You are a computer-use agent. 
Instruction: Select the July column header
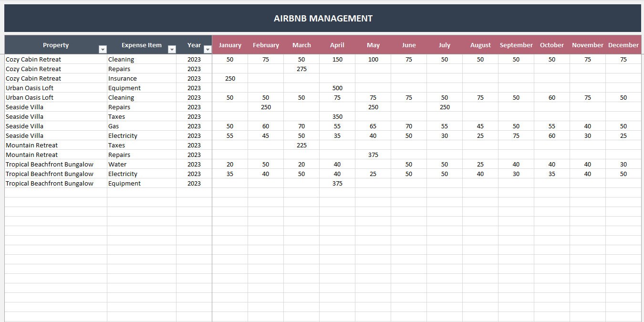[445, 45]
